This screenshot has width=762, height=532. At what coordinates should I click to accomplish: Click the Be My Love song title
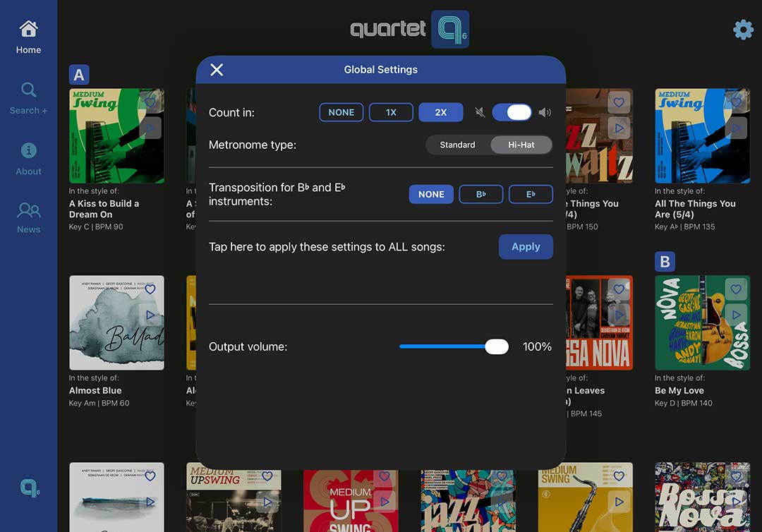click(x=679, y=391)
